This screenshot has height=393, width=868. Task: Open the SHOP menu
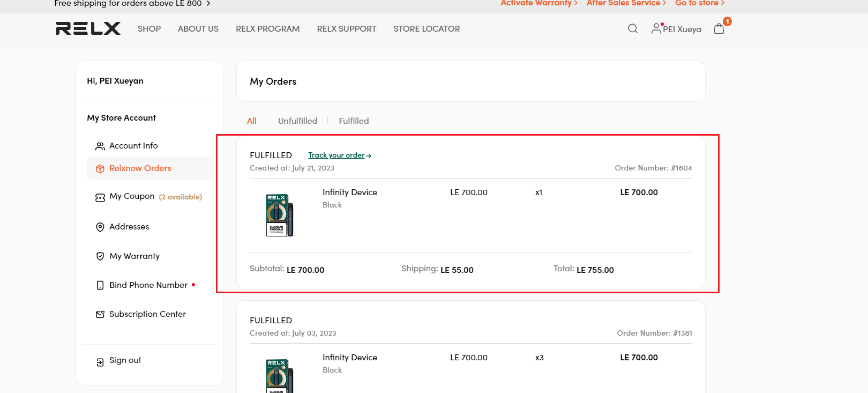click(149, 29)
